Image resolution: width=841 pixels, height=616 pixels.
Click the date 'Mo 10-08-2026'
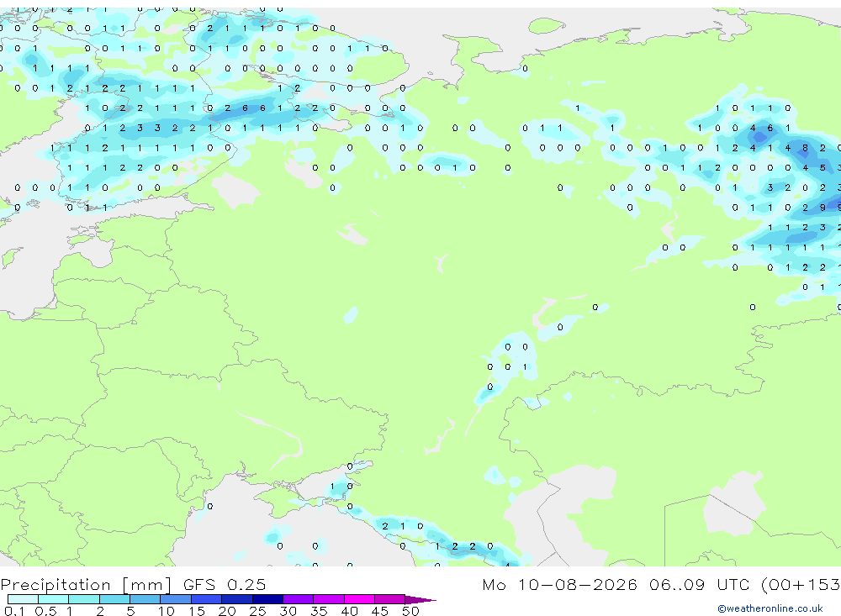point(559,584)
